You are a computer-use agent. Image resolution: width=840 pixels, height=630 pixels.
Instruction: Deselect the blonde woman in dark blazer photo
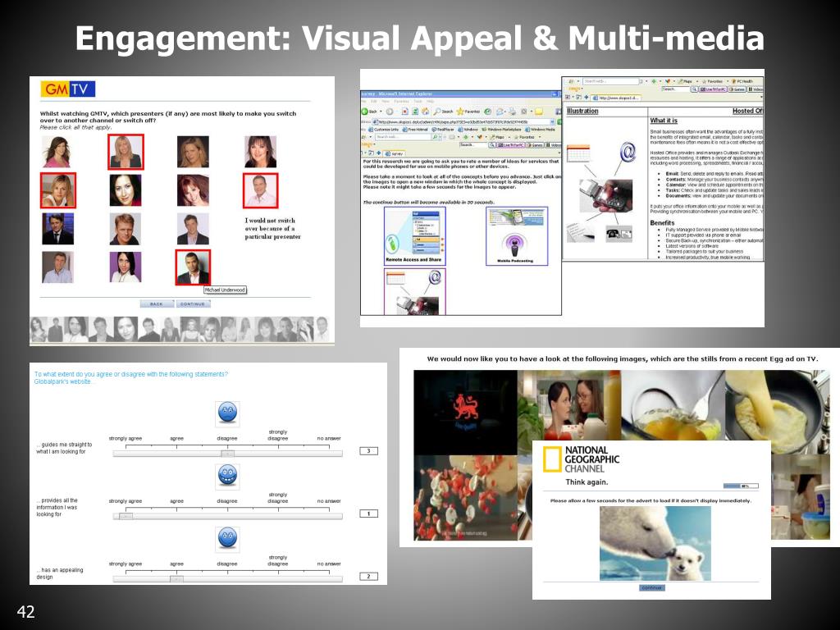tap(126, 152)
